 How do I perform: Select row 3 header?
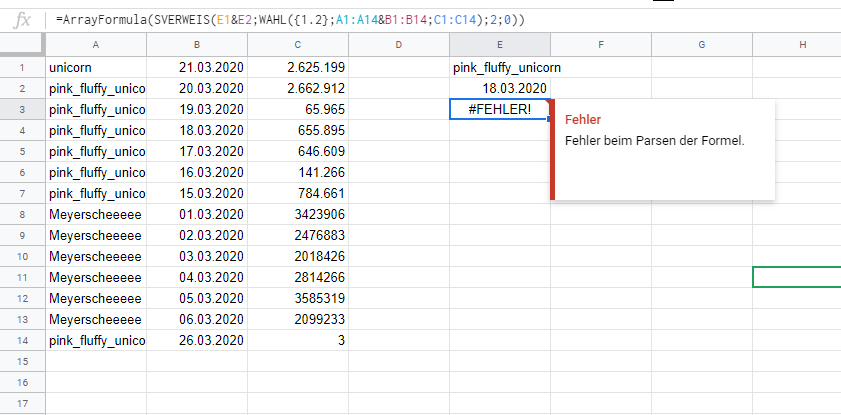click(x=23, y=109)
